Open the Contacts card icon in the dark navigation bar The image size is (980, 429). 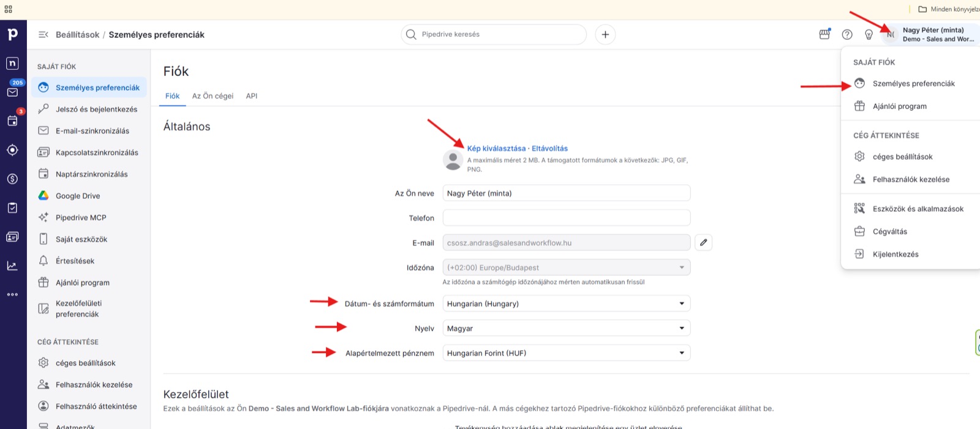click(x=12, y=237)
